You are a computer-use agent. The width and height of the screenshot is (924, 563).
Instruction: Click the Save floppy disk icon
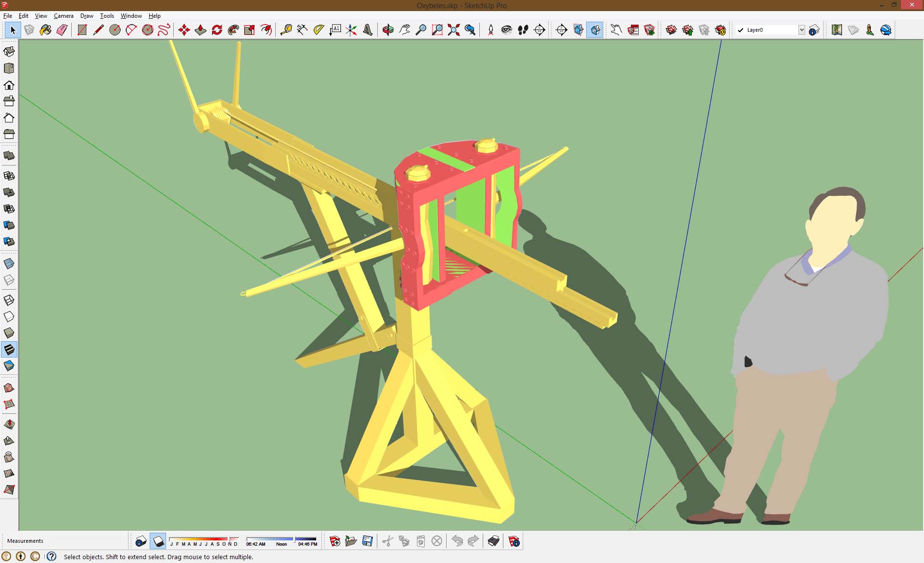click(x=367, y=541)
